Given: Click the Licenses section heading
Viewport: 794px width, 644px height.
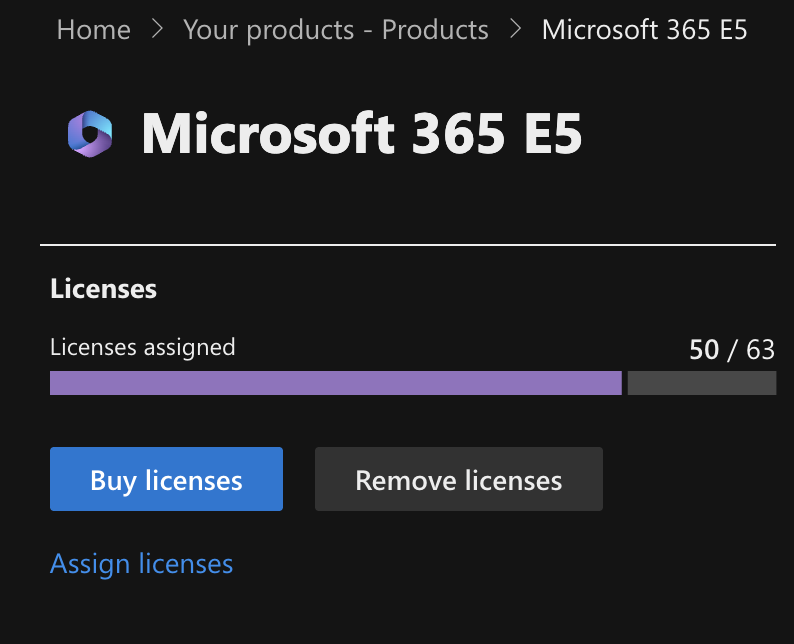Looking at the screenshot, I should pyautogui.click(x=103, y=289).
